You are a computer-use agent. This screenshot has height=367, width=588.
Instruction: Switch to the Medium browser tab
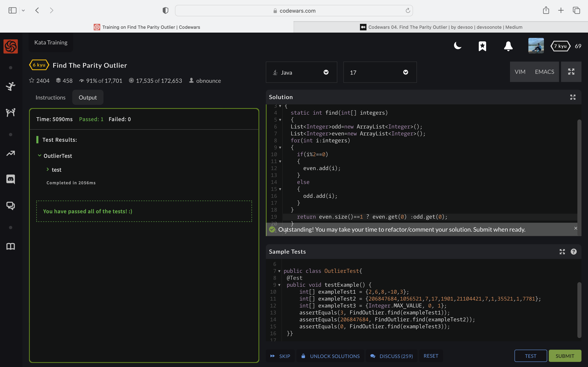tap(441, 27)
